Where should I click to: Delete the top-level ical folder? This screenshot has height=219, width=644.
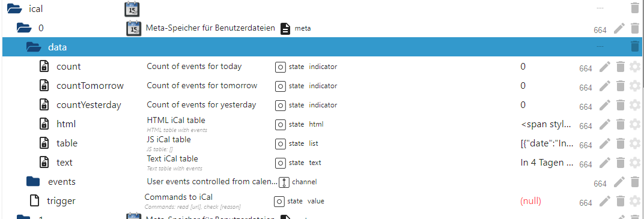pyautogui.click(x=634, y=8)
